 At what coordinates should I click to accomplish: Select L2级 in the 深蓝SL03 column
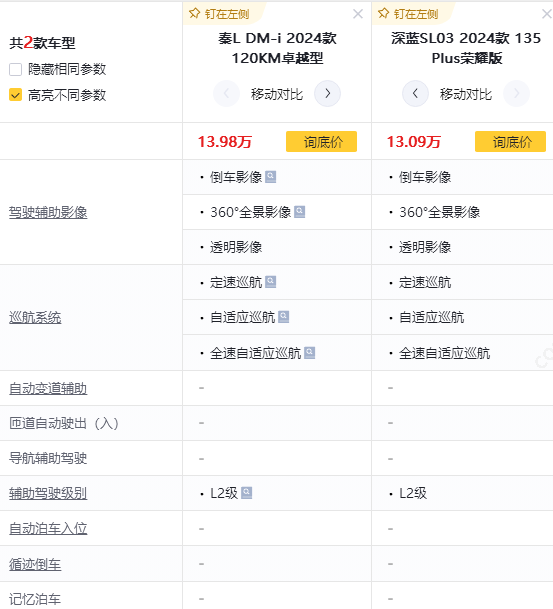413,493
